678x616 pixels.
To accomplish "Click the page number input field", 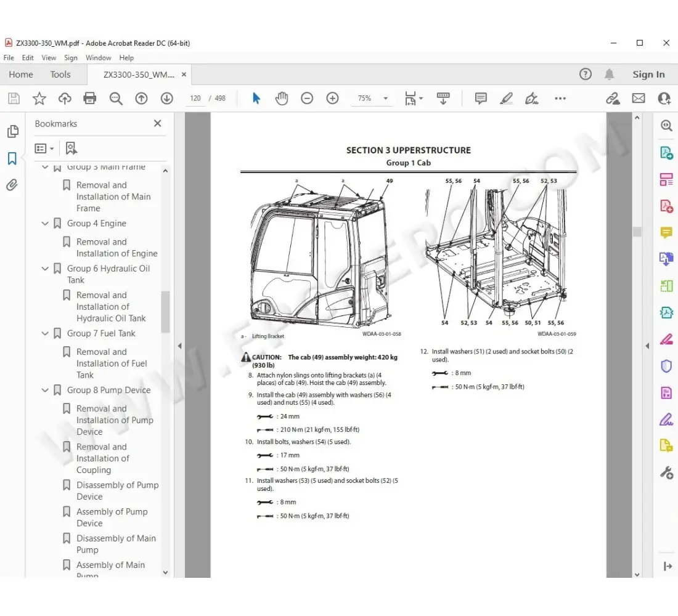I will 195,99.
